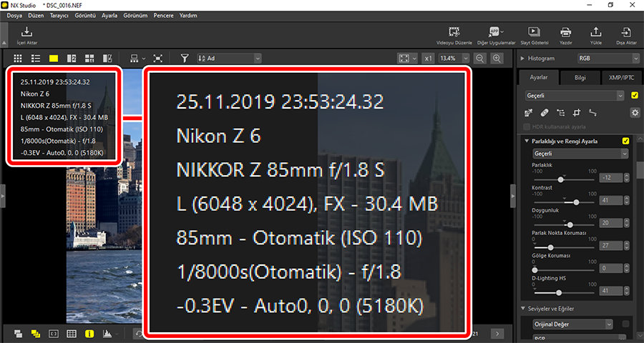This screenshot has height=343, width=644.
Task: Toggle the focus point display icon
Action: pos(54,334)
